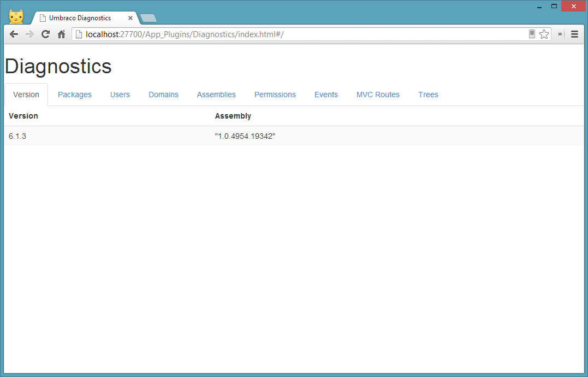The image size is (588, 377).
Task: Select the Trees tab
Action: (x=428, y=95)
